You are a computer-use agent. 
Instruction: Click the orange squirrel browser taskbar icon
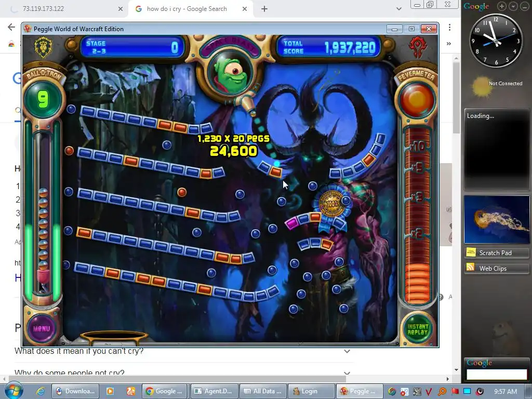131,391
